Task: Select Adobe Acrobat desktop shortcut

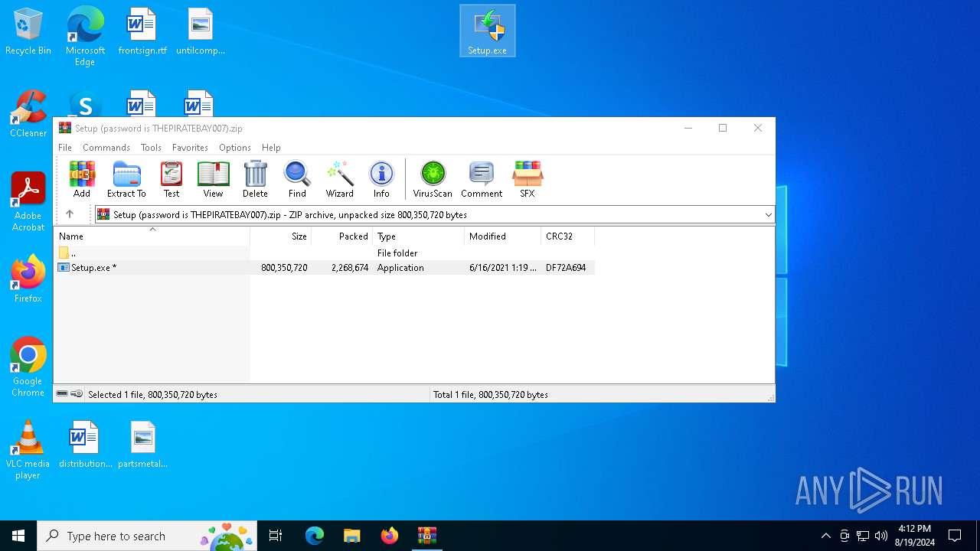Action: pyautogui.click(x=28, y=201)
